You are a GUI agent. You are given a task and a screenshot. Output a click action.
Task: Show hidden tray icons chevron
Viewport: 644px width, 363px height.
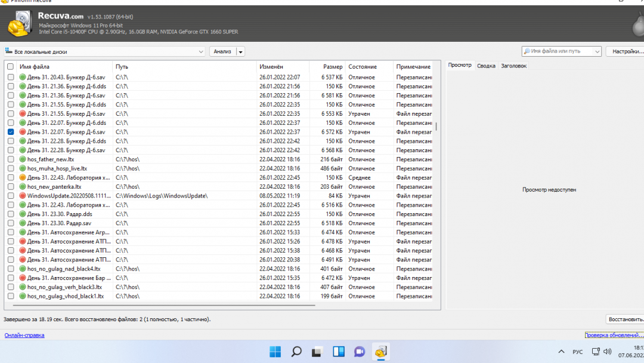pos(561,352)
